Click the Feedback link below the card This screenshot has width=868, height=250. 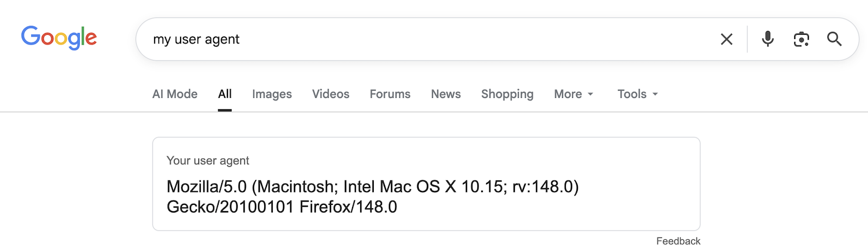coord(678,241)
